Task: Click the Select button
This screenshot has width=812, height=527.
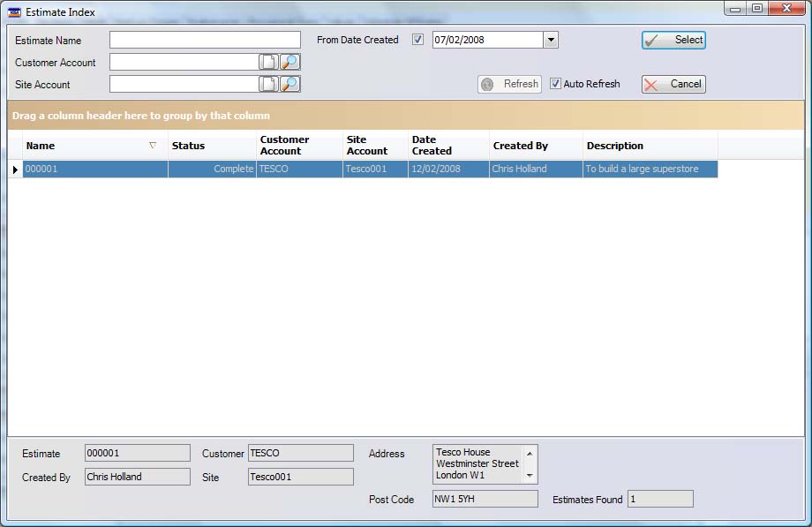Action: click(673, 40)
